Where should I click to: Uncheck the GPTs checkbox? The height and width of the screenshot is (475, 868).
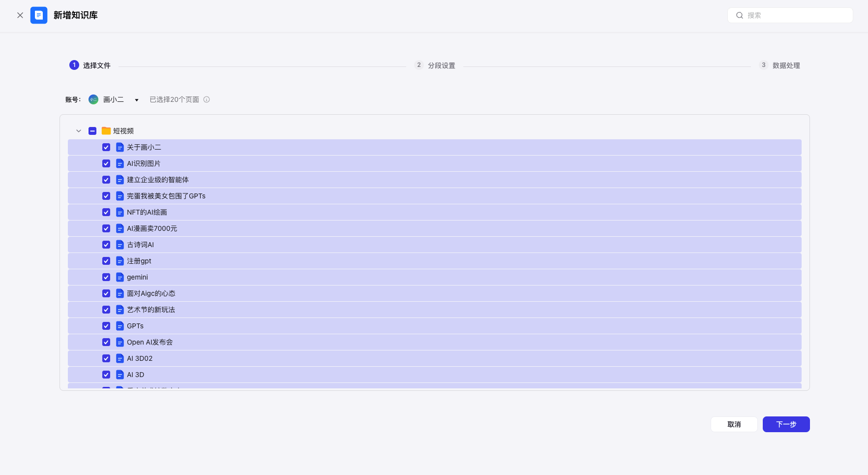(x=106, y=326)
